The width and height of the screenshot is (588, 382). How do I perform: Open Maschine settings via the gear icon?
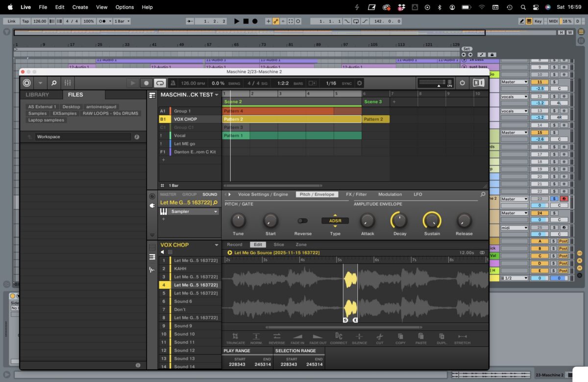pos(359,83)
